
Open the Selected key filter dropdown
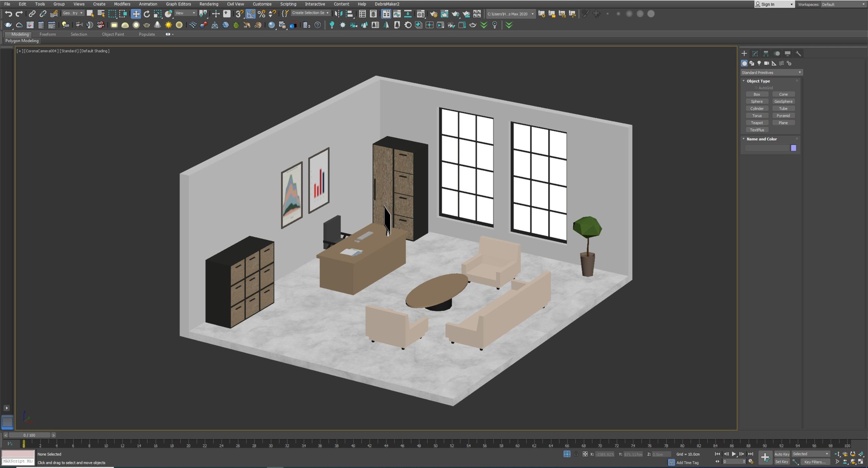tap(811, 454)
